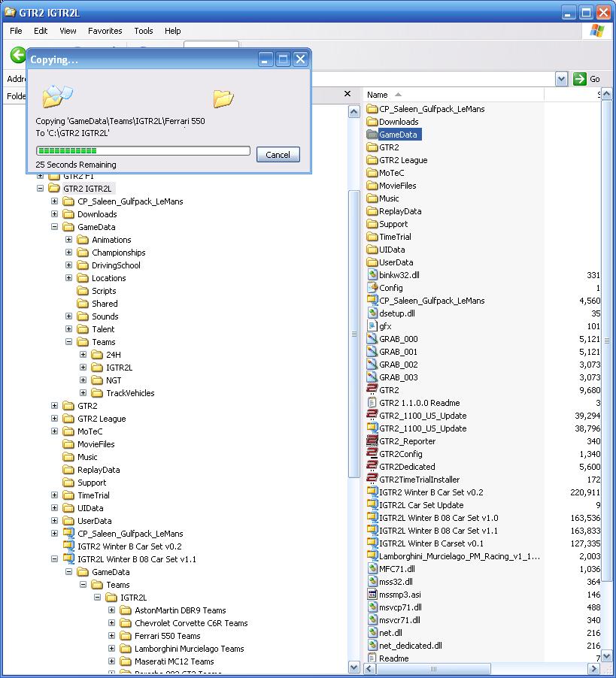The height and width of the screenshot is (678, 616).
Task: Click IGTR2L Winter B Carset v0.1 filename
Action: click(x=431, y=543)
